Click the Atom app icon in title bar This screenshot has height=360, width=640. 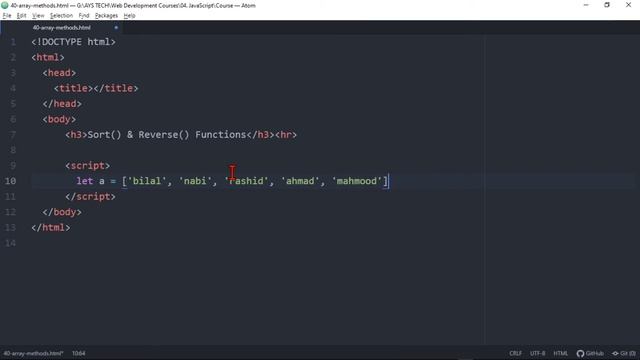click(x=5, y=5)
